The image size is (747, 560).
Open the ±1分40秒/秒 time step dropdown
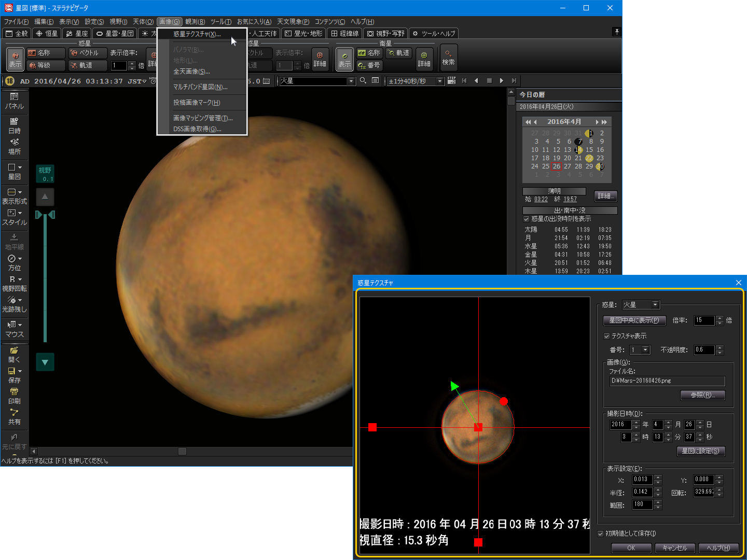(x=440, y=81)
